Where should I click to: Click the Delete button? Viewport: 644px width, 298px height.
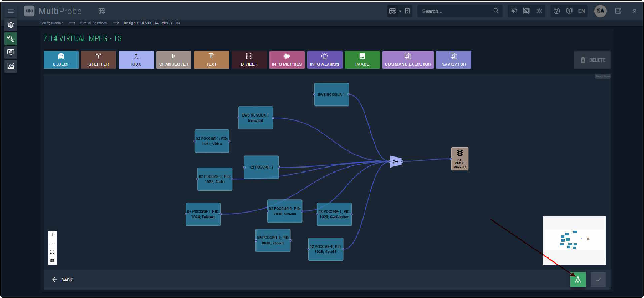pyautogui.click(x=592, y=60)
